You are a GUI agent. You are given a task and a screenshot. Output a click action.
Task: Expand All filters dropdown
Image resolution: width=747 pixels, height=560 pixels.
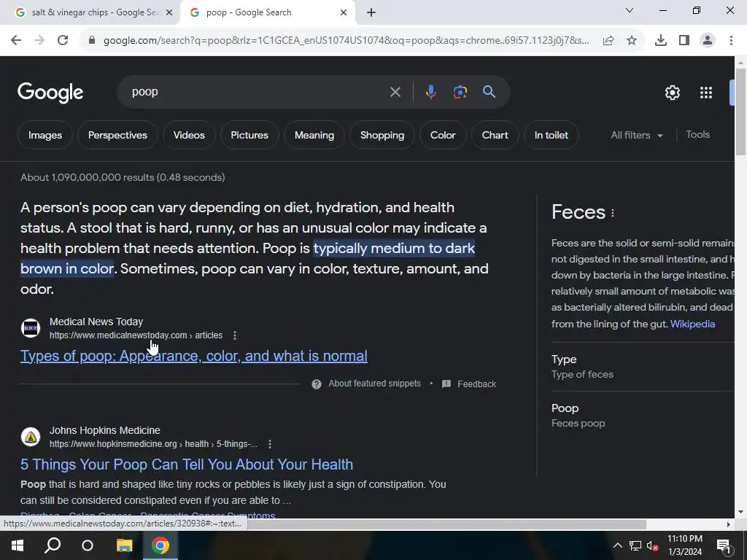pos(637,135)
